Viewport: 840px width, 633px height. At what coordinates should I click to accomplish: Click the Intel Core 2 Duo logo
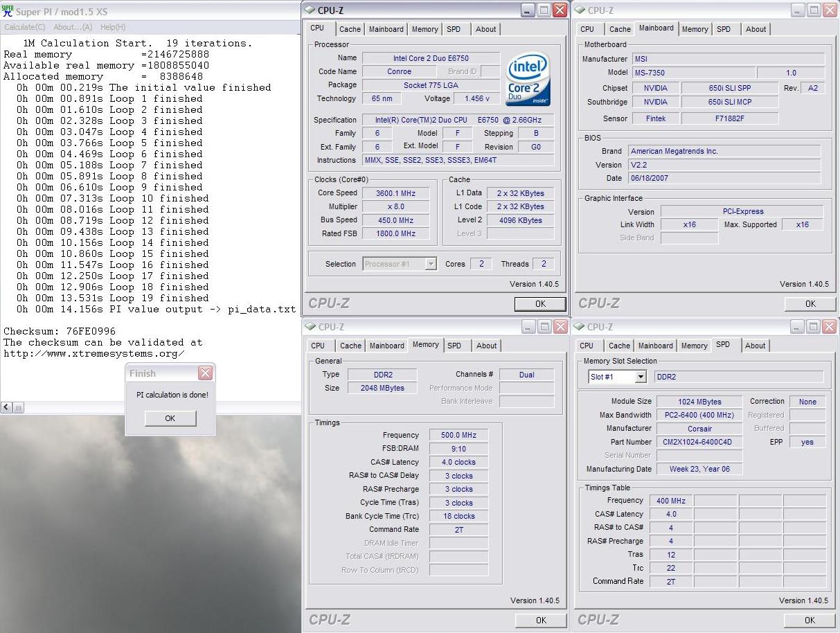(x=529, y=78)
